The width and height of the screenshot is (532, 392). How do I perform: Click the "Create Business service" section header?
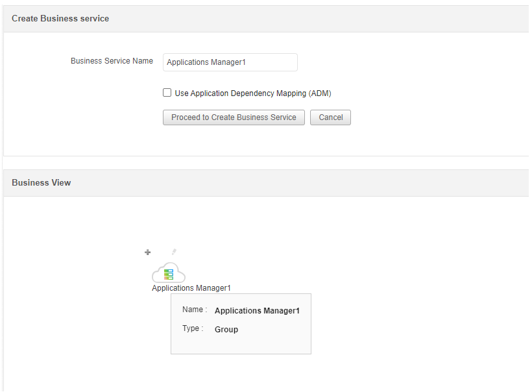pyautogui.click(x=60, y=19)
